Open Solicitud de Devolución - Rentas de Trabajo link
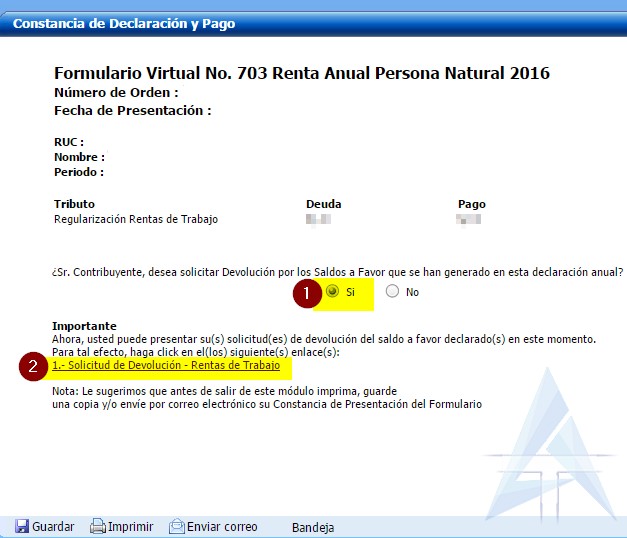The image size is (627, 538). 166,366
